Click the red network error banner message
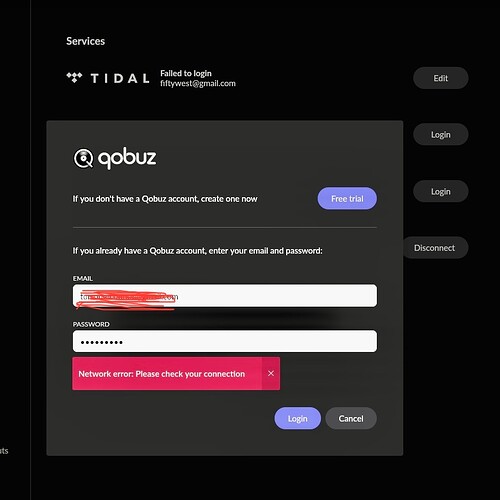Viewport: 500px width, 500px height. click(162, 374)
